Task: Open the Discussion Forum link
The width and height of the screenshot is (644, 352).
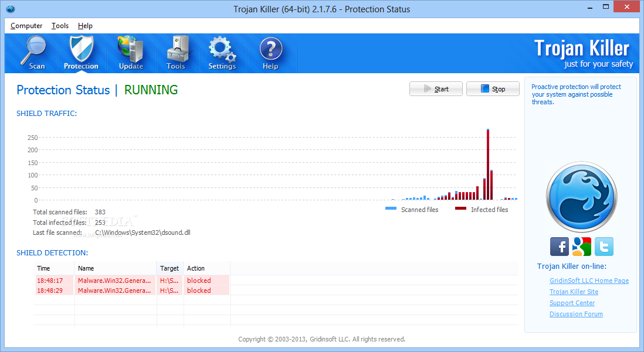Action: point(576,314)
